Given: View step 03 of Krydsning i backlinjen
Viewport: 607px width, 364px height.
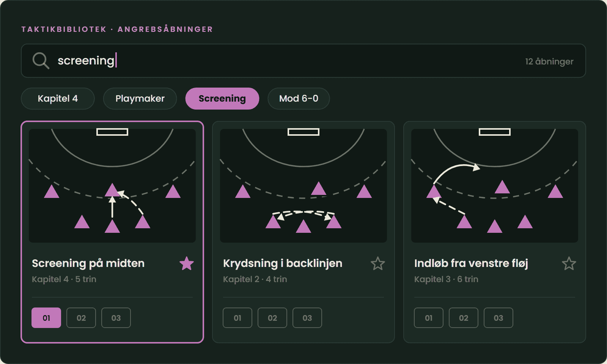Looking at the screenshot, I should pos(307,318).
